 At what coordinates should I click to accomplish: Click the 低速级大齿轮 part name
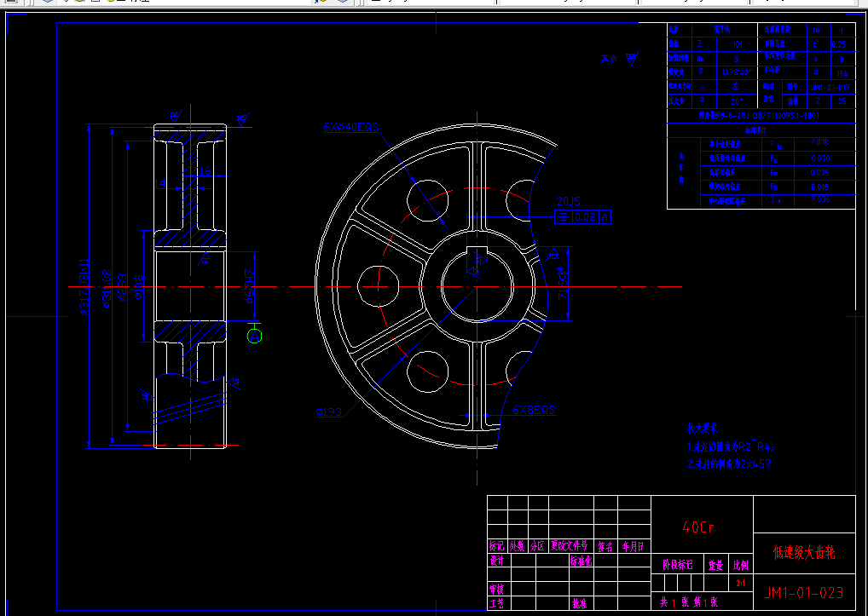click(x=804, y=552)
